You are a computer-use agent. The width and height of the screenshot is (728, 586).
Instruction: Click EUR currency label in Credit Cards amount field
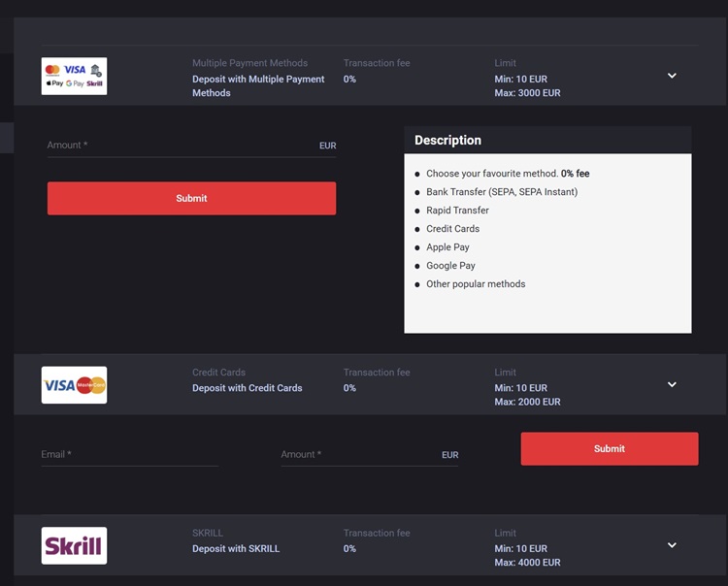click(x=449, y=455)
